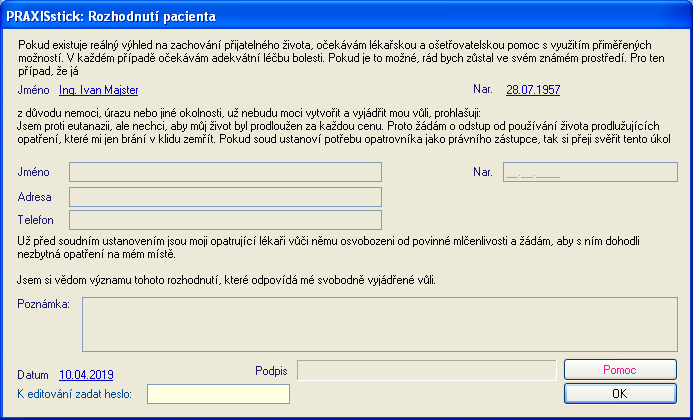Click the paragraph starting 'Jsem si vědom významu'

click(226, 279)
